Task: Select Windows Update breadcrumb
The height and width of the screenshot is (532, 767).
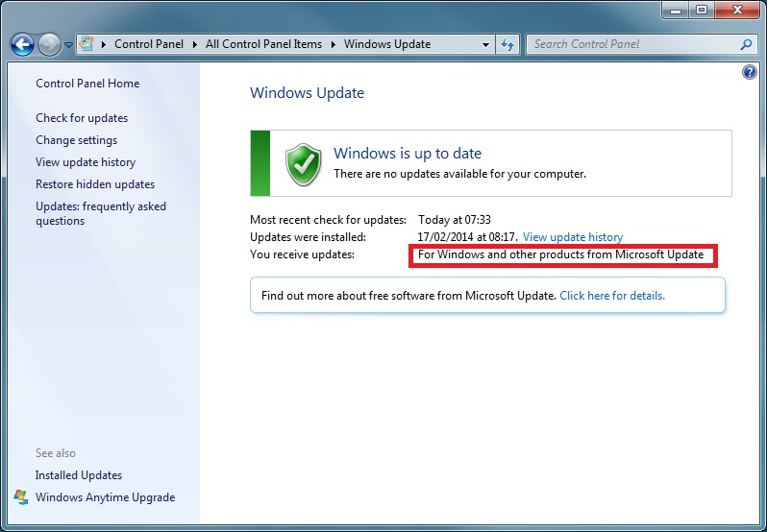Action: pyautogui.click(x=387, y=44)
